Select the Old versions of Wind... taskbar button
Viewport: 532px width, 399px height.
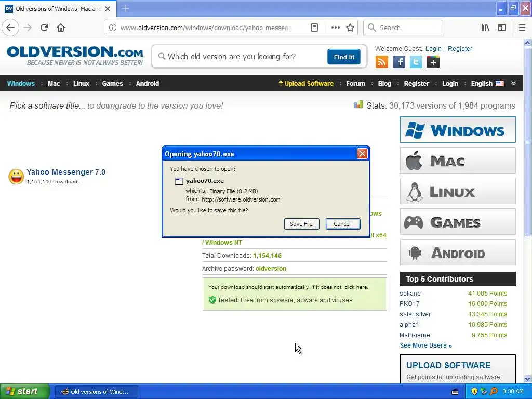[x=96, y=392]
